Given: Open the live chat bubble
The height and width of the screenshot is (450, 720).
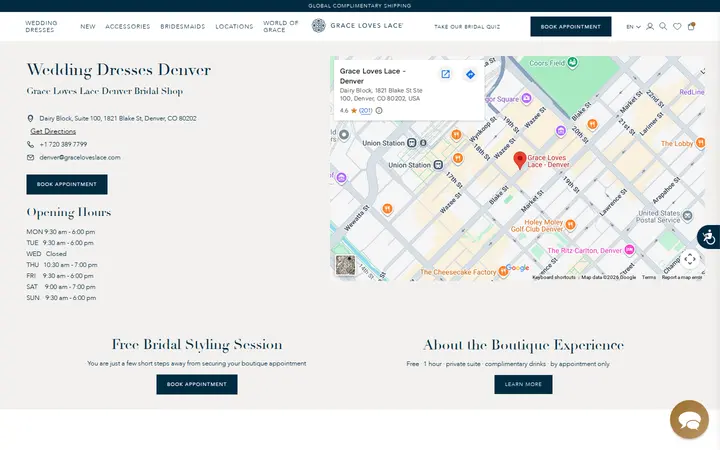Looking at the screenshot, I should pos(689,419).
